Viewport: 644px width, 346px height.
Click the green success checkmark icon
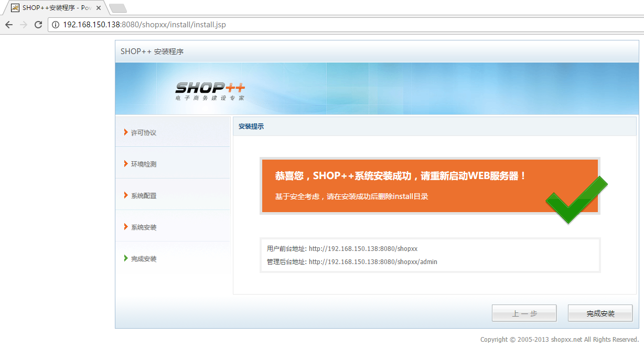point(576,200)
